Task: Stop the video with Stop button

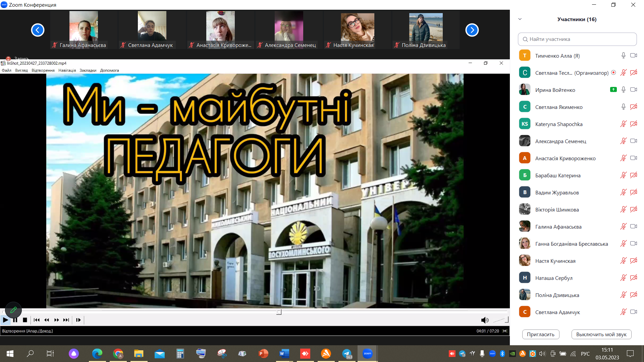Action: click(25, 320)
